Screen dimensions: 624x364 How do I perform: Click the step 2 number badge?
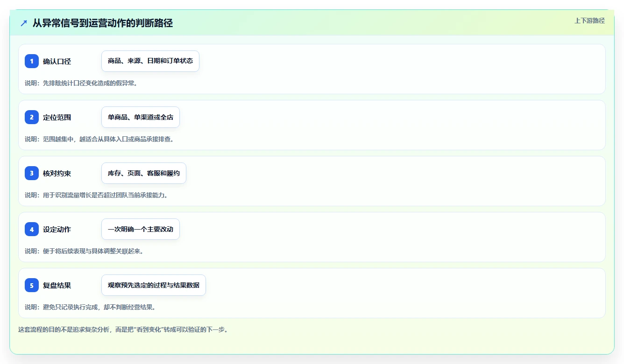[x=32, y=117]
